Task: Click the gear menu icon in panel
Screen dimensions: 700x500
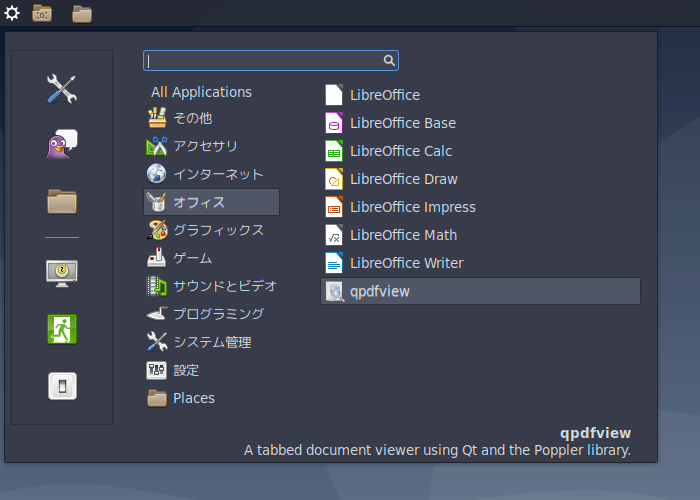Action: coord(12,13)
